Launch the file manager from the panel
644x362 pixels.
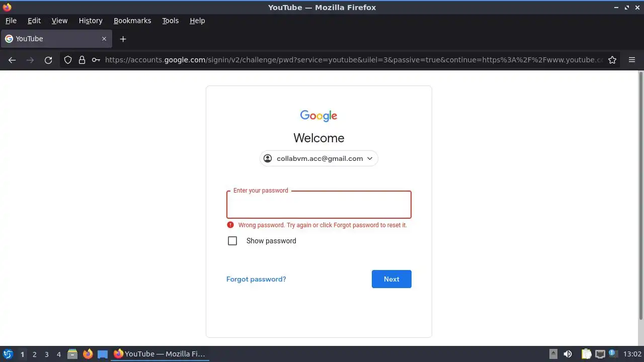pos(72,354)
